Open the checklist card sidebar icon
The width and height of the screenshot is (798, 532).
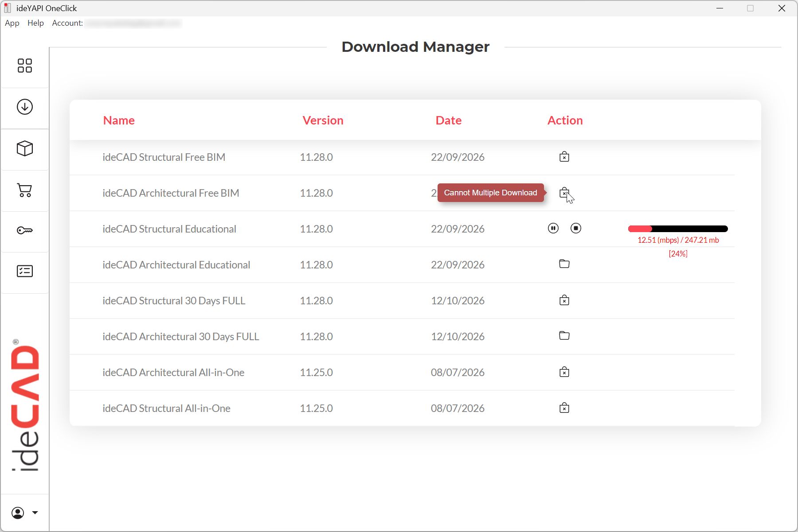(x=25, y=271)
